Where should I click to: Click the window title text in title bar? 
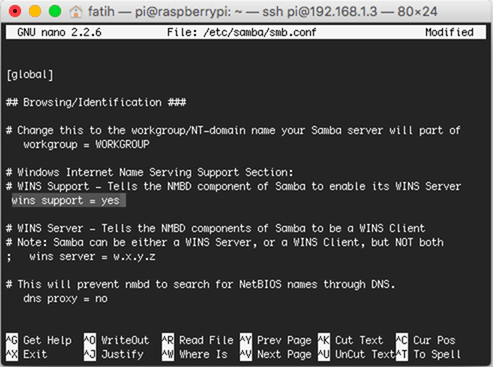pyautogui.click(x=262, y=12)
